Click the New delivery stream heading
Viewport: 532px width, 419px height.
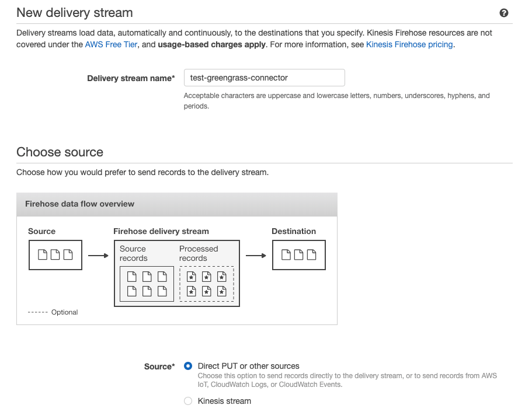75,13
